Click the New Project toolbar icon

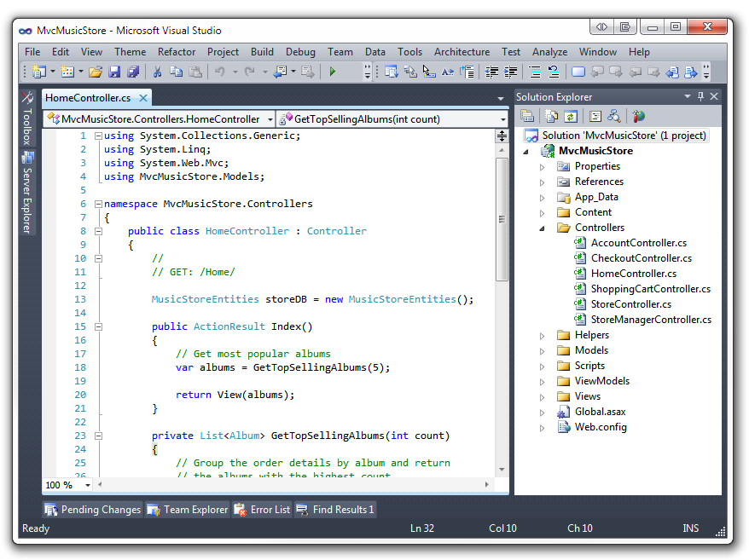pos(38,72)
